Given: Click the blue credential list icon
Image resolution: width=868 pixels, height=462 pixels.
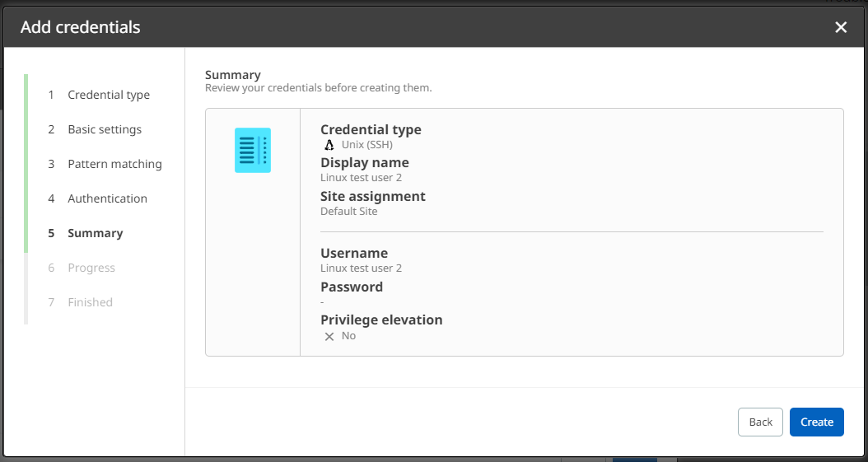Looking at the screenshot, I should (253, 150).
